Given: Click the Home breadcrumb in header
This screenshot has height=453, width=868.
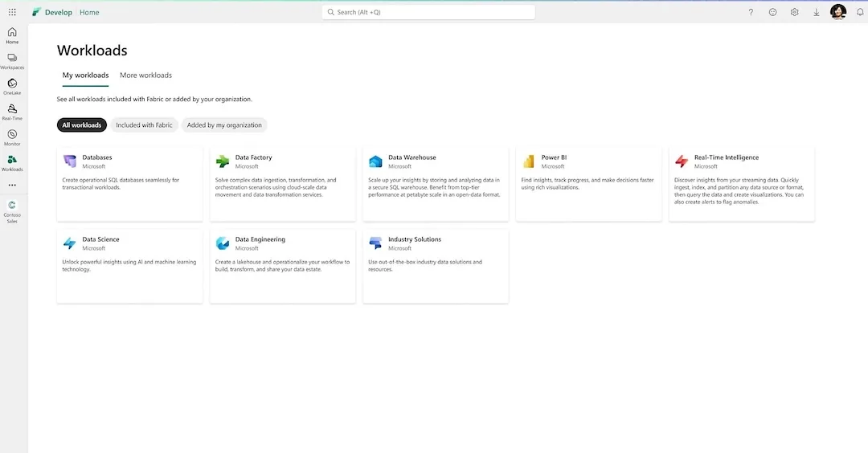Looking at the screenshot, I should 89,12.
